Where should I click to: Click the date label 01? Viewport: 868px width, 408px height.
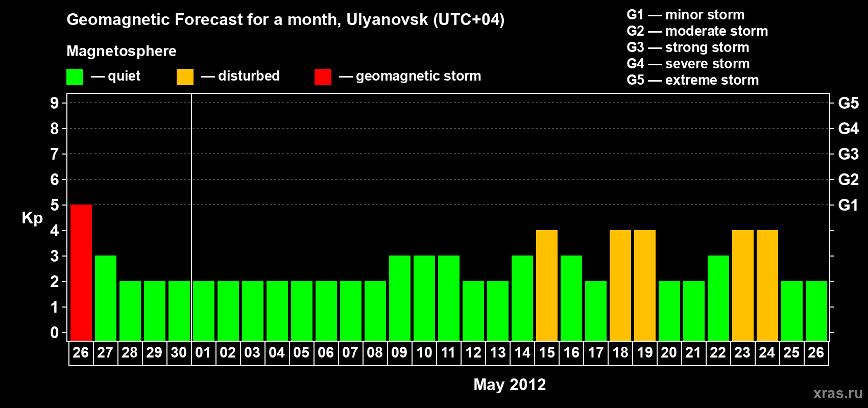coord(203,353)
